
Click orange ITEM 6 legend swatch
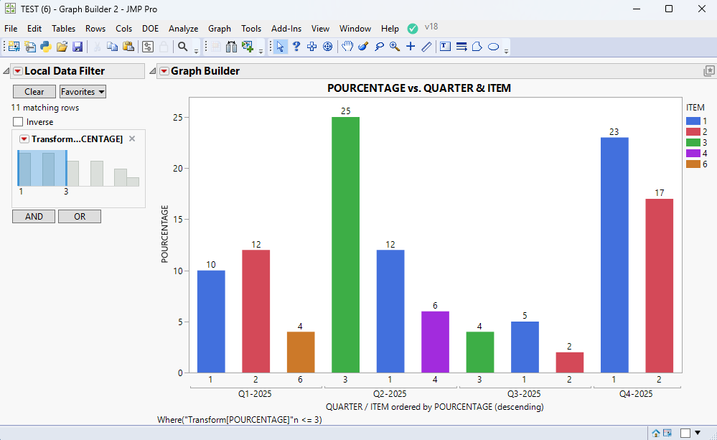pos(693,164)
